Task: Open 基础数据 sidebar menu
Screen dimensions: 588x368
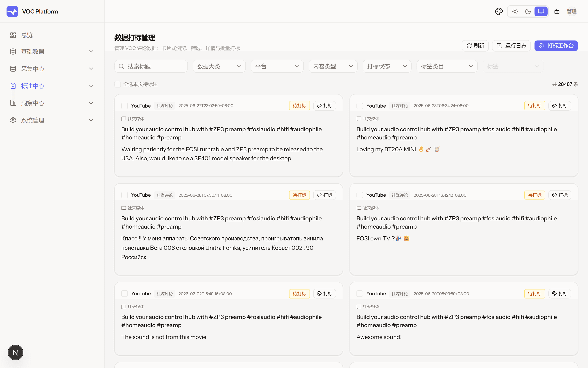Action: coord(52,52)
